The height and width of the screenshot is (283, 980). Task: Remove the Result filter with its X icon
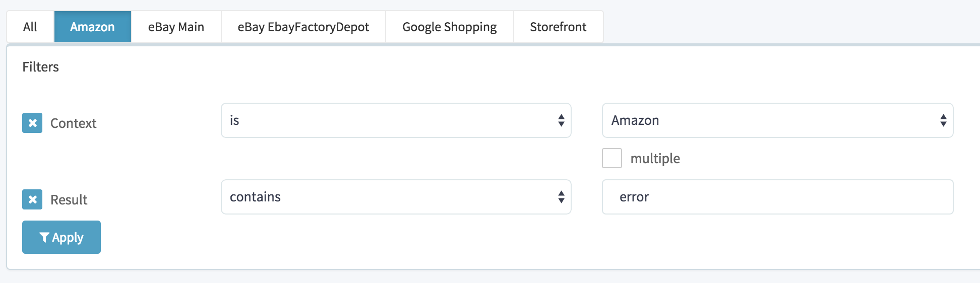(32, 199)
